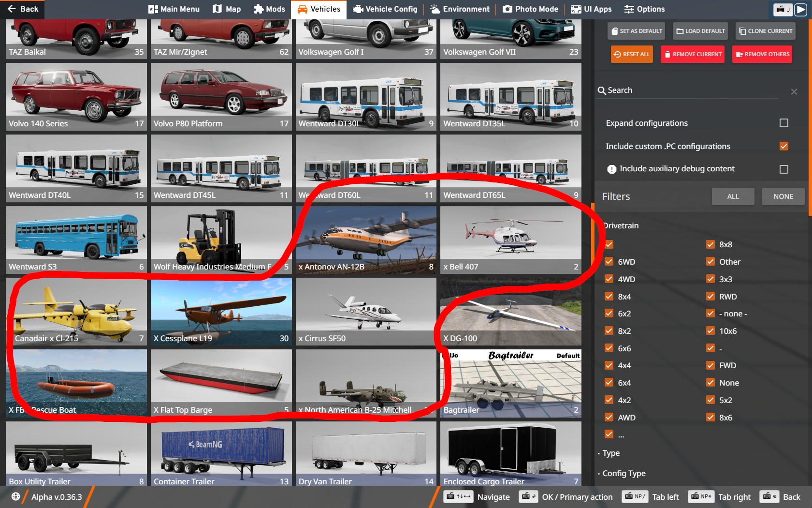Select the Wentward DT30L bus
Image resolution: width=812 pixels, height=508 pixels.
point(366,97)
